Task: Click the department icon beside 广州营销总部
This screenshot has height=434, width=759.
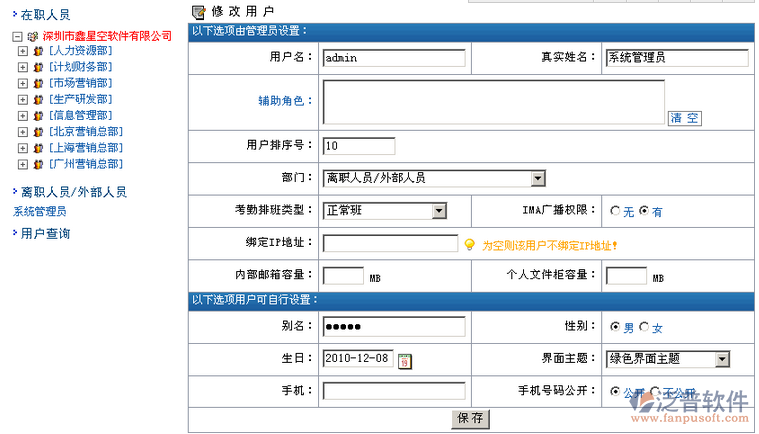Action: (38, 165)
